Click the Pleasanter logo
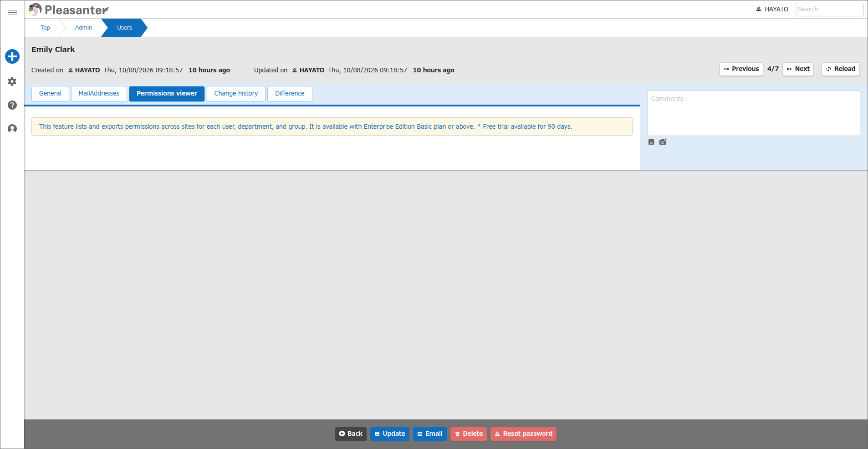Screen dimensions: 868x449 coord(69,10)
